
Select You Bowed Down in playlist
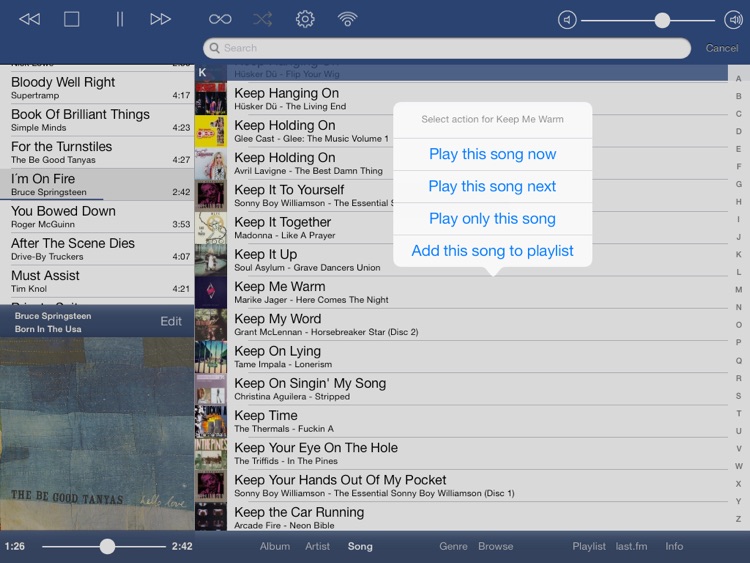97,217
